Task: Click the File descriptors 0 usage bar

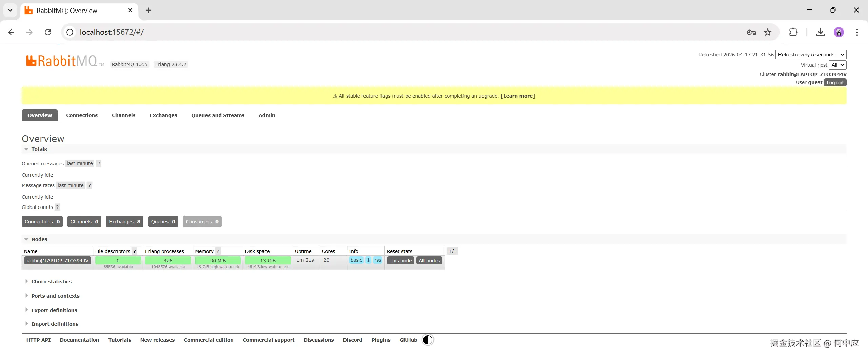Action: pyautogui.click(x=118, y=261)
